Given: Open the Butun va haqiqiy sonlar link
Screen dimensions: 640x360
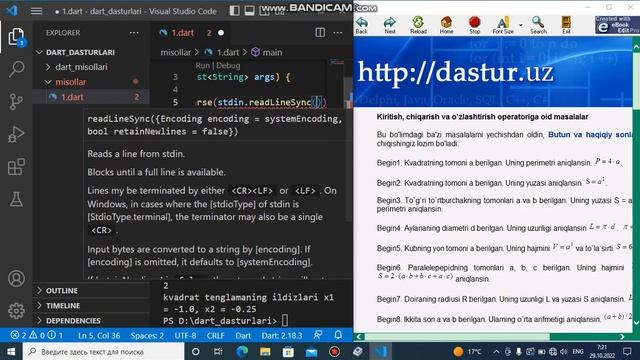Looking at the screenshot, I should (x=590, y=135).
